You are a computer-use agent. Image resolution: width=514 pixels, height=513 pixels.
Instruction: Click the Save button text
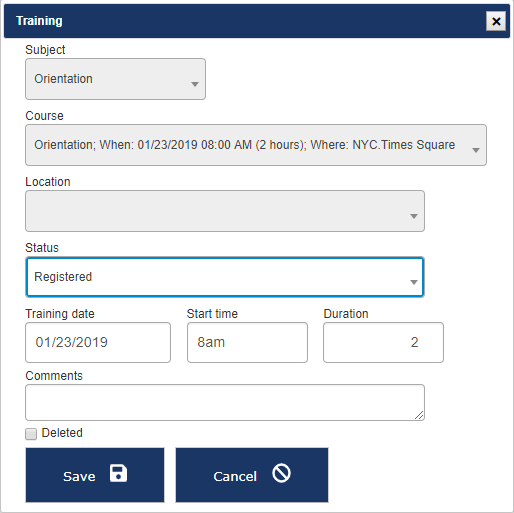point(79,476)
